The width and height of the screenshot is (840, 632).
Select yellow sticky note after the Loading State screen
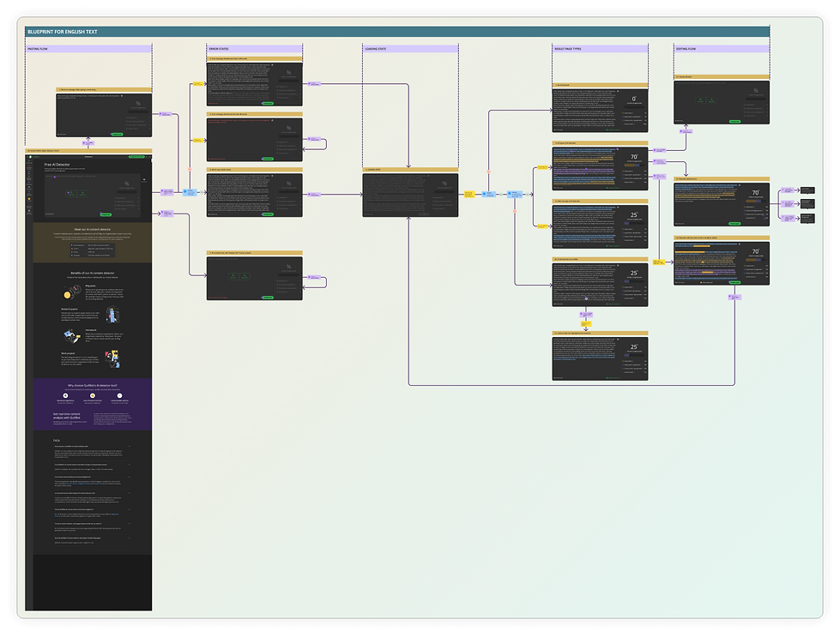tap(469, 195)
